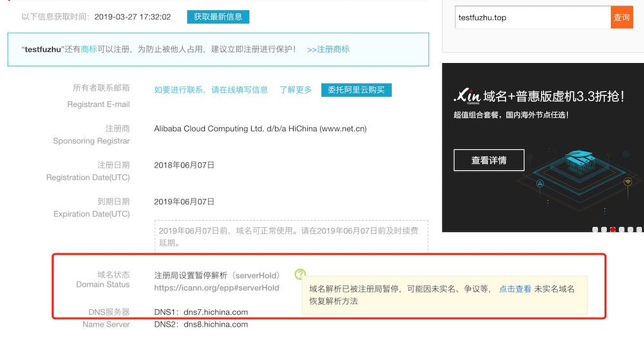Follow the 点击查看 link in the tooltip

[x=515, y=289]
